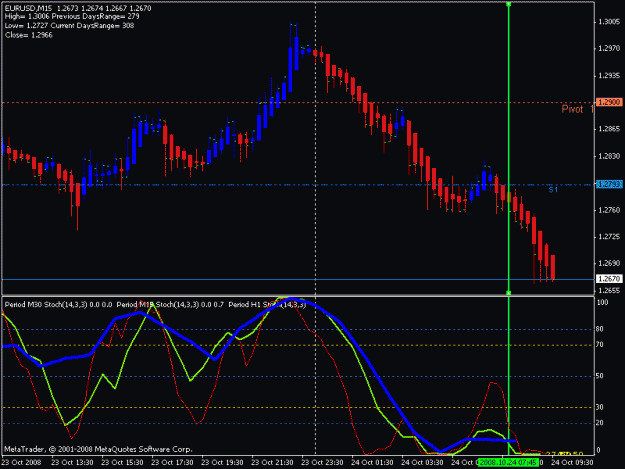This screenshot has height=469, width=625.
Task: Click the 100 level on stochastic scale
Action: click(x=602, y=302)
